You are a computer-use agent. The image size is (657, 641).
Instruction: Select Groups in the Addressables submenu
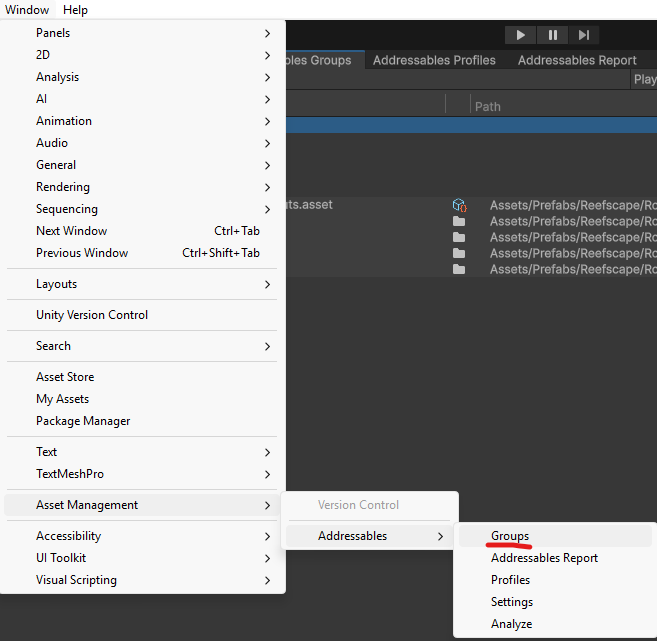(510, 536)
